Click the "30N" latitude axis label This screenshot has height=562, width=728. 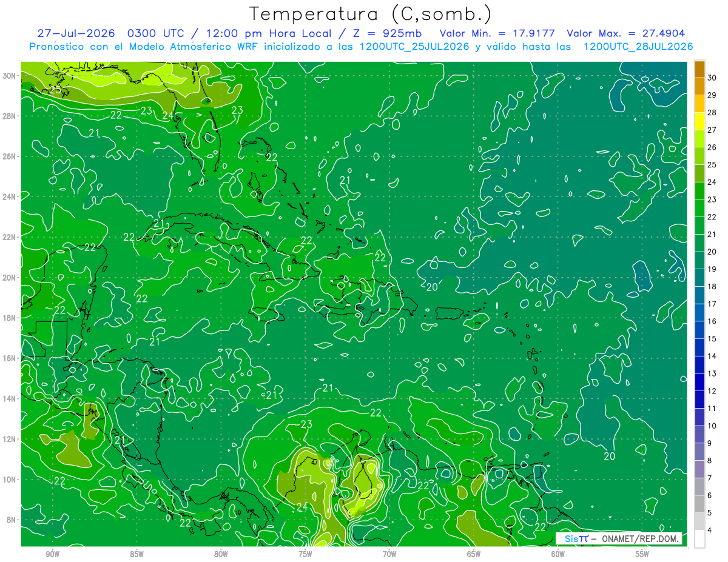pos(10,76)
